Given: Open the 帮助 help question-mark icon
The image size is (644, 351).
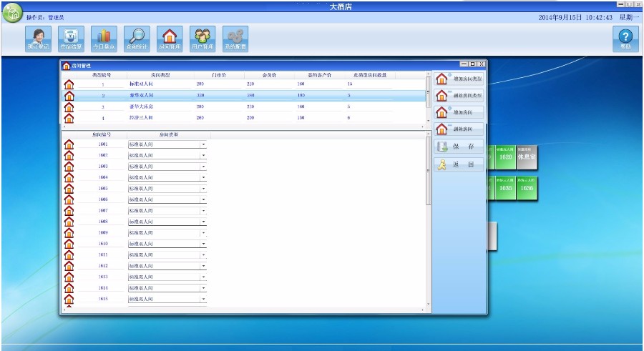Looking at the screenshot, I should (625, 39).
